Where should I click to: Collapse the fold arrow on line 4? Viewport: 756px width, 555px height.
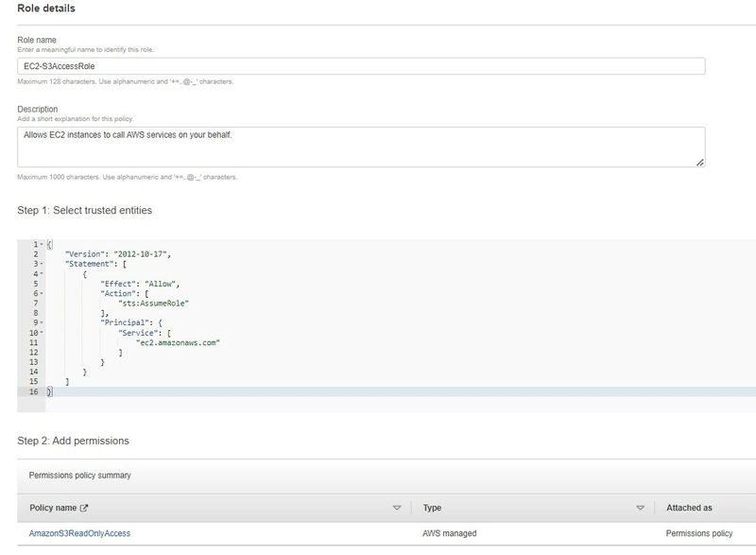click(x=42, y=274)
